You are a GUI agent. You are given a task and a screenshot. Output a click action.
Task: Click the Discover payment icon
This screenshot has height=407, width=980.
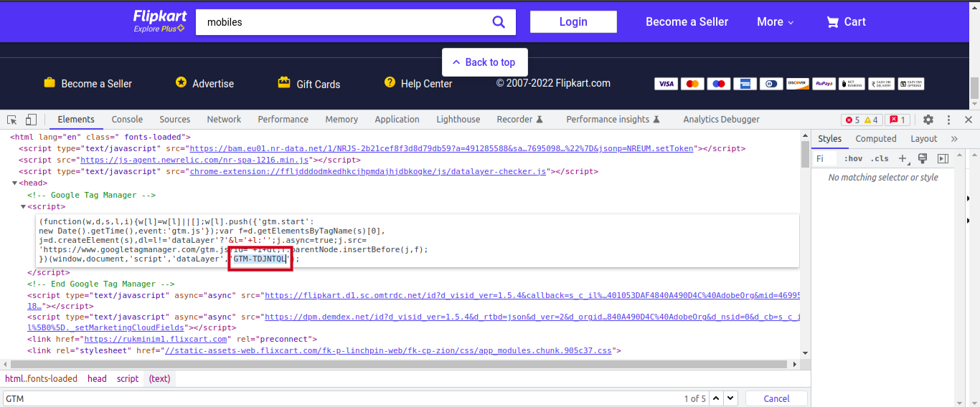coord(797,84)
